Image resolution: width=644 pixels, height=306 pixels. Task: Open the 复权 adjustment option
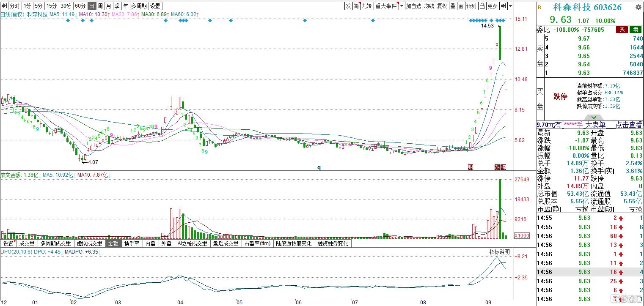pos(442,6)
